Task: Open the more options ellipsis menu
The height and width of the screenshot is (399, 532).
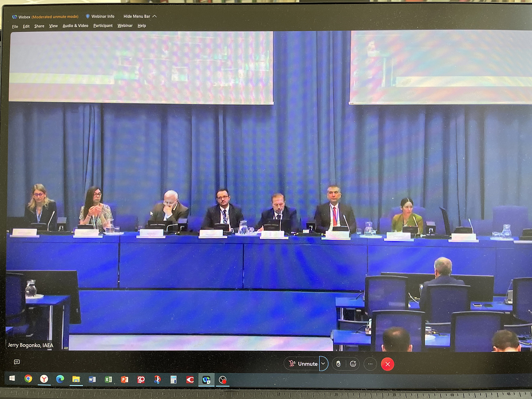Action: (x=370, y=364)
